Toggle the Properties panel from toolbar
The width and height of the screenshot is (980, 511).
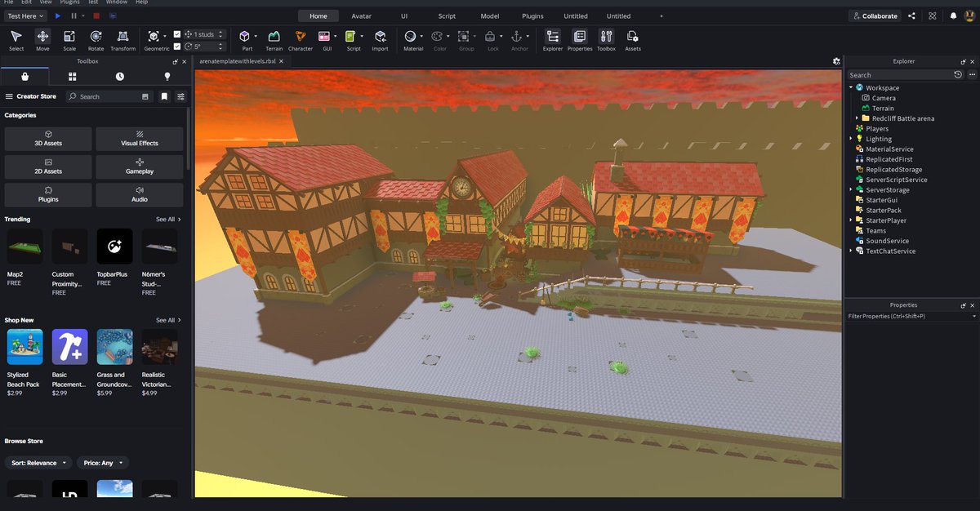click(580, 40)
